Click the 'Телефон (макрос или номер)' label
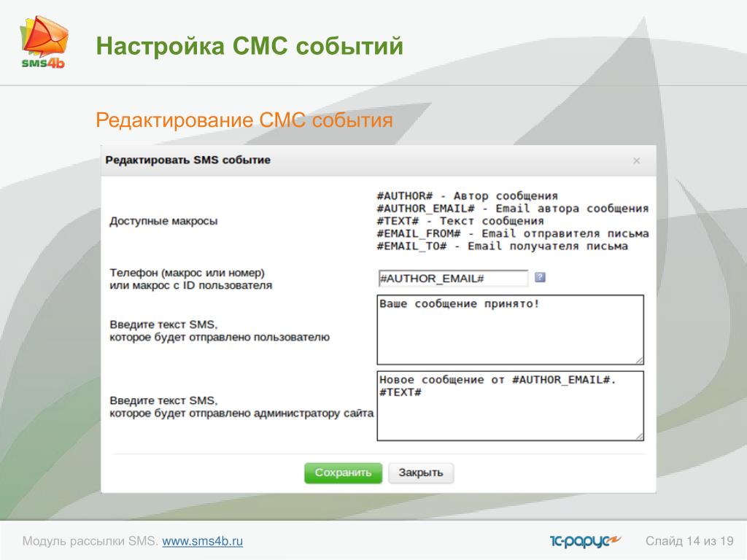The width and height of the screenshot is (747, 560). [x=187, y=273]
